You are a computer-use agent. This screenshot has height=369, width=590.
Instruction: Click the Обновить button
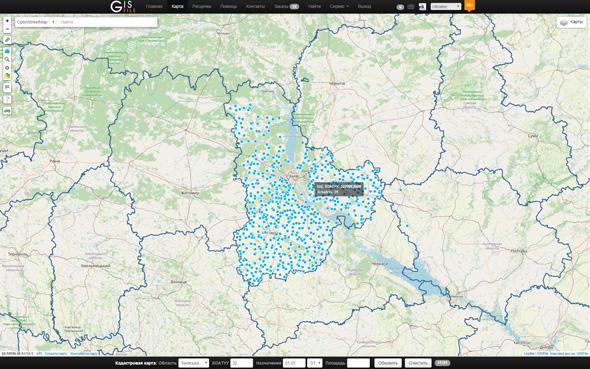(x=388, y=363)
